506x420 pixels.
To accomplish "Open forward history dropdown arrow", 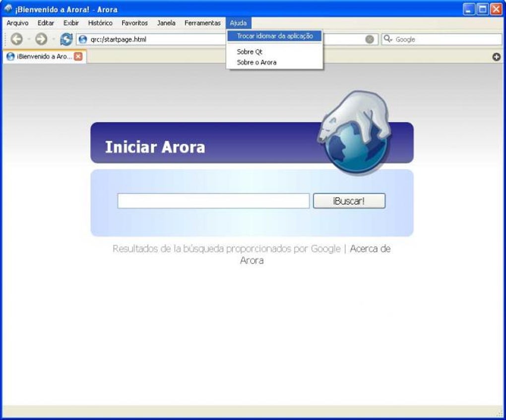I will 53,39.
